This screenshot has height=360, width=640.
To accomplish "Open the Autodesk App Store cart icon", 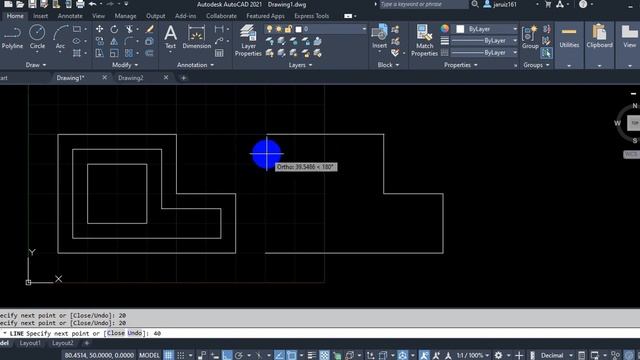I will coord(548,4).
